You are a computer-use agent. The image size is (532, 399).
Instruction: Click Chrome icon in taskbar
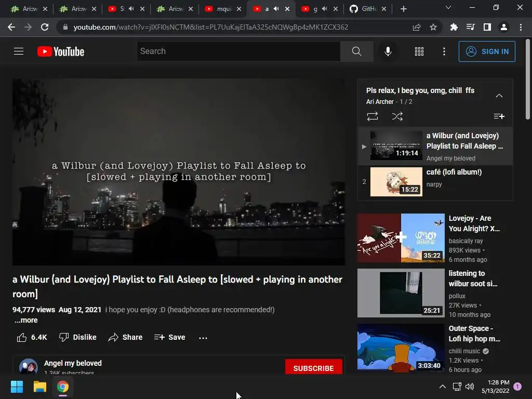click(x=62, y=387)
